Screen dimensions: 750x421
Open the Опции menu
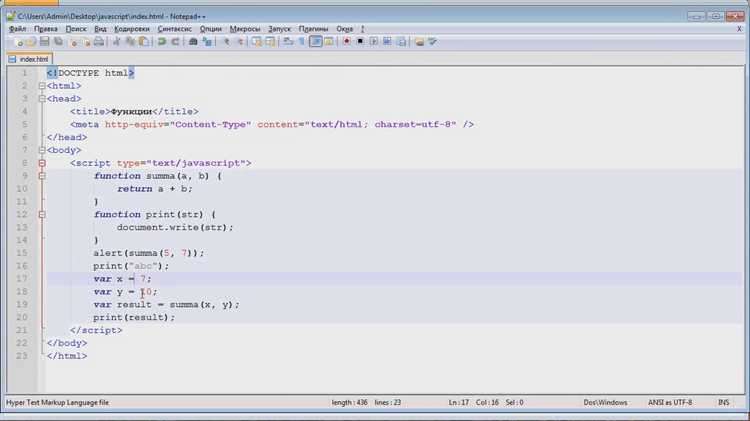click(x=210, y=29)
